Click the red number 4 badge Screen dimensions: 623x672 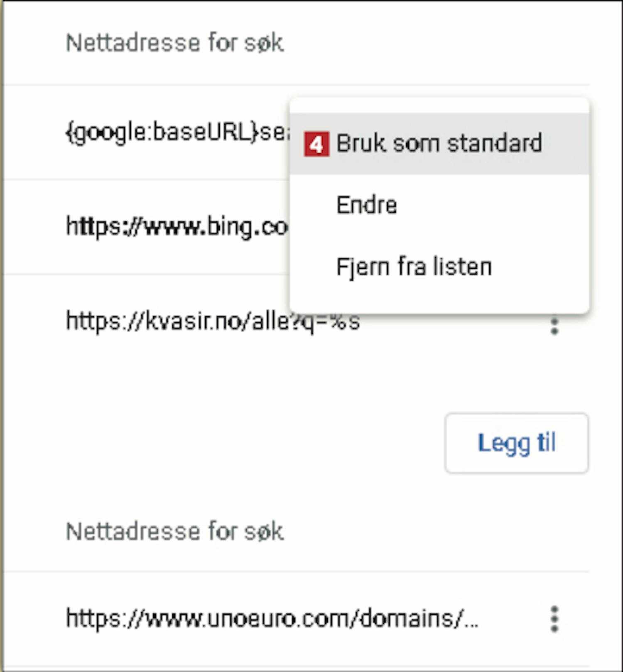tap(316, 144)
